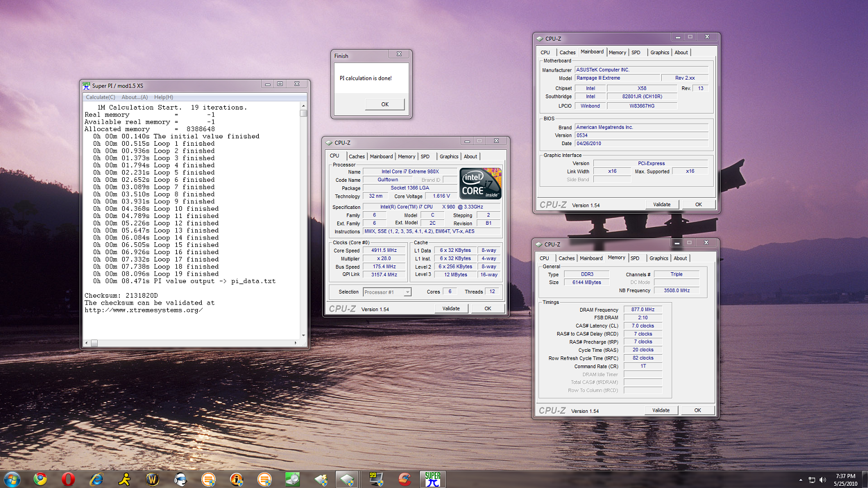Click Validate in CPU-Z Memory window
Screen dimensions: 868x488
point(661,410)
